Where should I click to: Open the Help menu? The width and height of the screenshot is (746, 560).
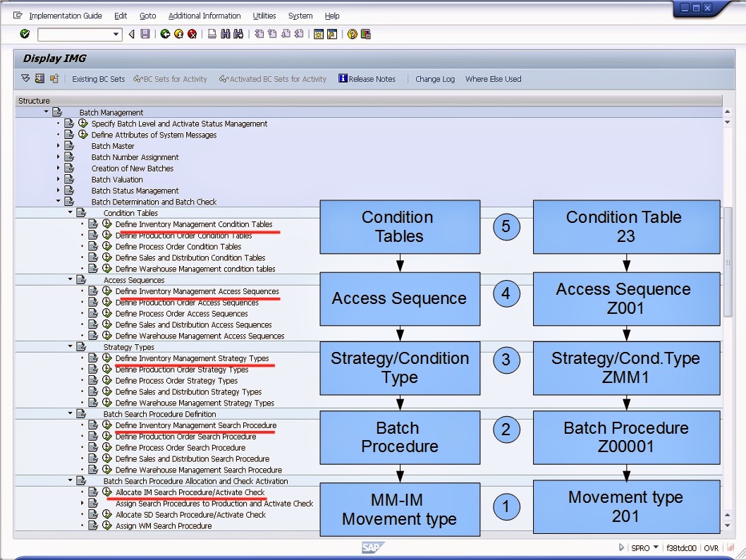point(332,16)
